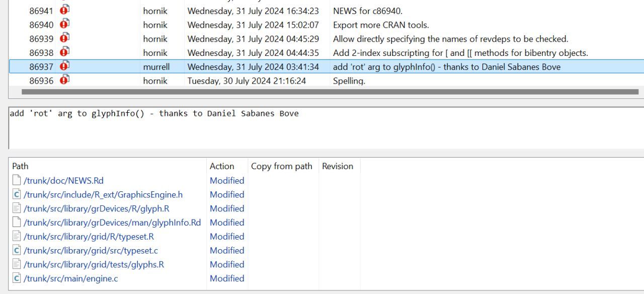This screenshot has width=644, height=294.
Task: Click the action icon on revision 86939
Action: (x=64, y=38)
